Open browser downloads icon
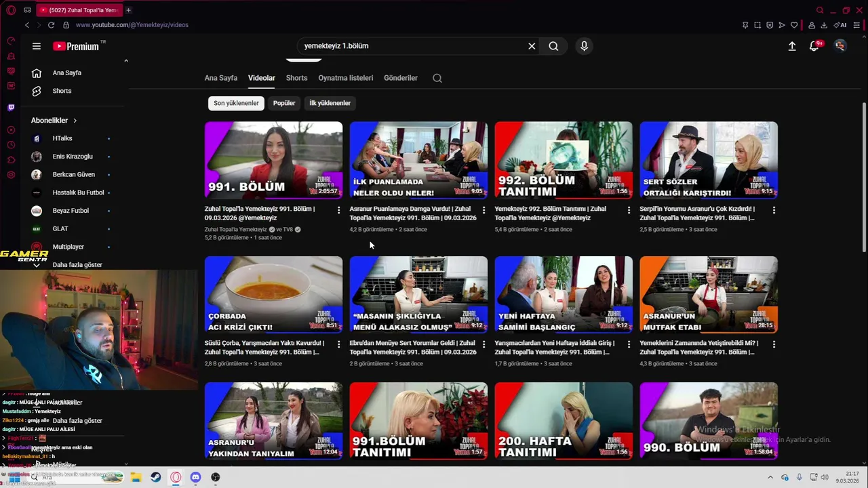The image size is (868, 488). tap(824, 25)
